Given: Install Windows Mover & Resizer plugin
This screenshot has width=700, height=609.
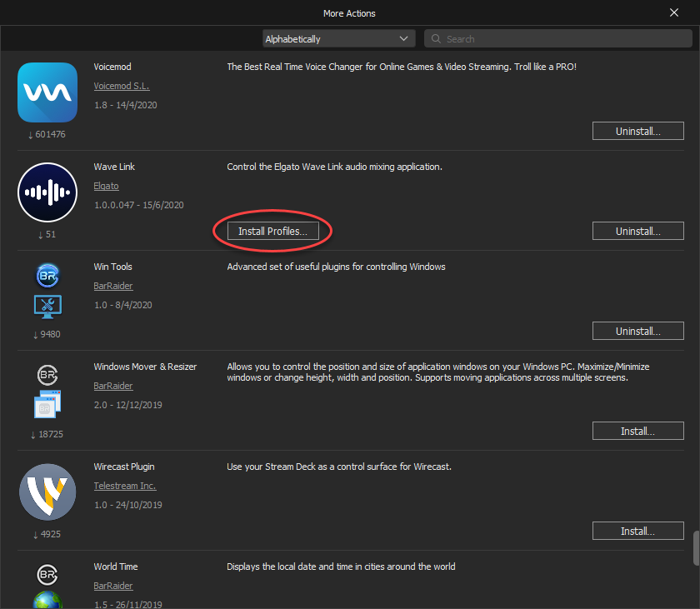Looking at the screenshot, I should [x=638, y=431].
